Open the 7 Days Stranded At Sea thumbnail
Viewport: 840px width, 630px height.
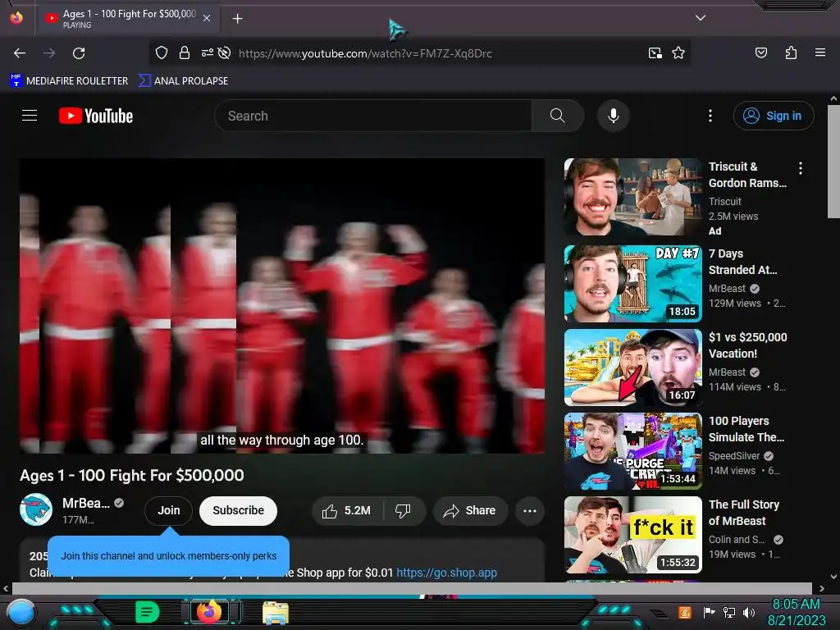633,284
